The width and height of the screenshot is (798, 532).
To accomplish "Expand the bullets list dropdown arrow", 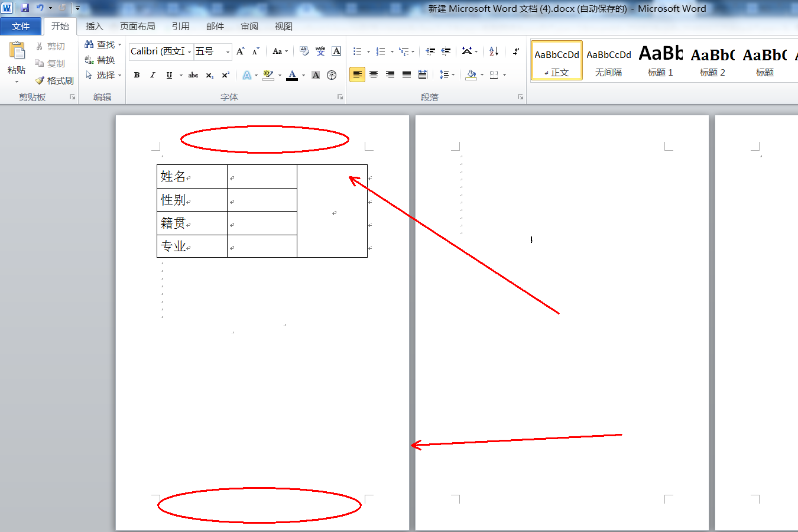I will (368, 51).
